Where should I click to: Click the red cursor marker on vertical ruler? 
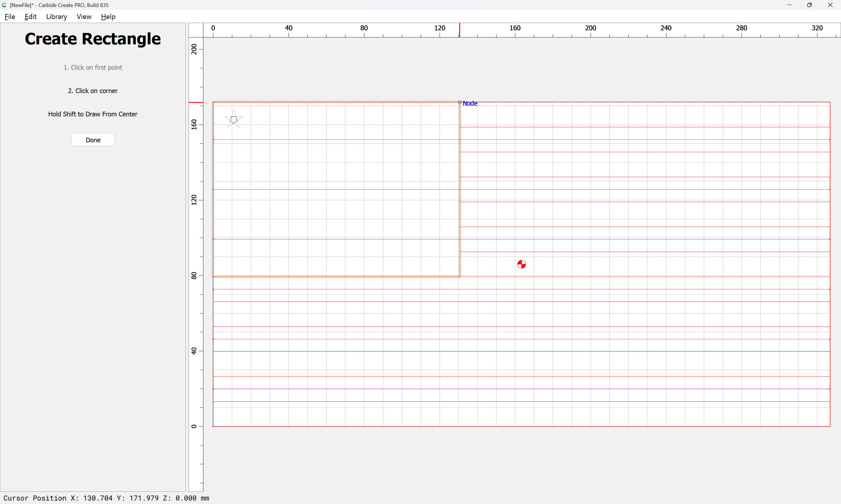pos(196,102)
